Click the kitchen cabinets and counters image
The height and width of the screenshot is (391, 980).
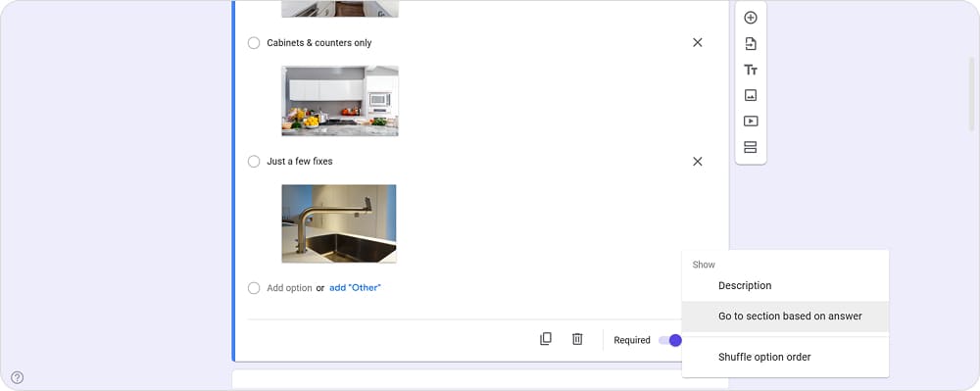pos(340,101)
